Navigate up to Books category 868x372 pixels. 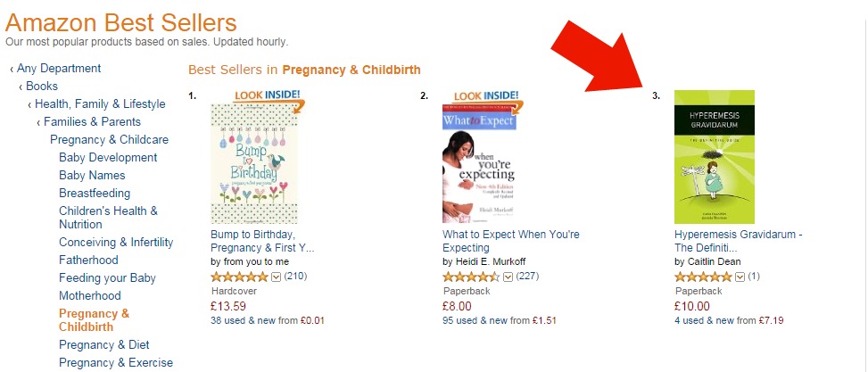pos(42,87)
